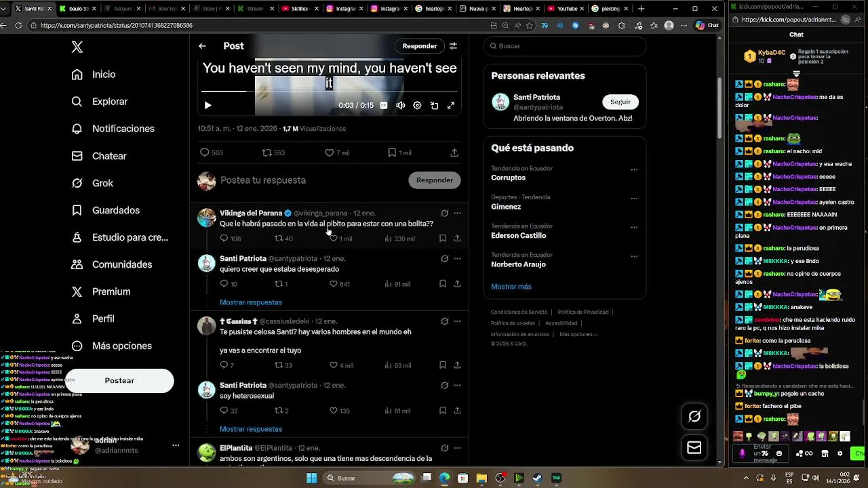Open more options on Cassius reply

457,321
